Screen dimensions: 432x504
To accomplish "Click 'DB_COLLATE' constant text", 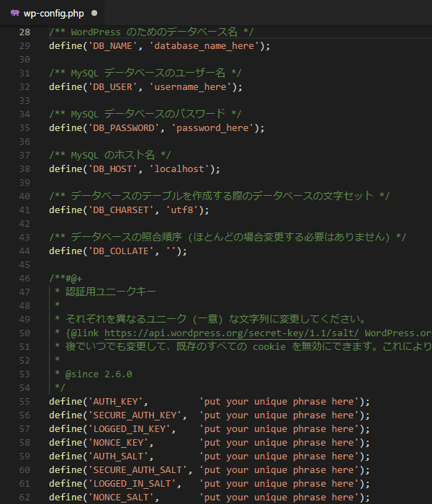I will 121,251.
